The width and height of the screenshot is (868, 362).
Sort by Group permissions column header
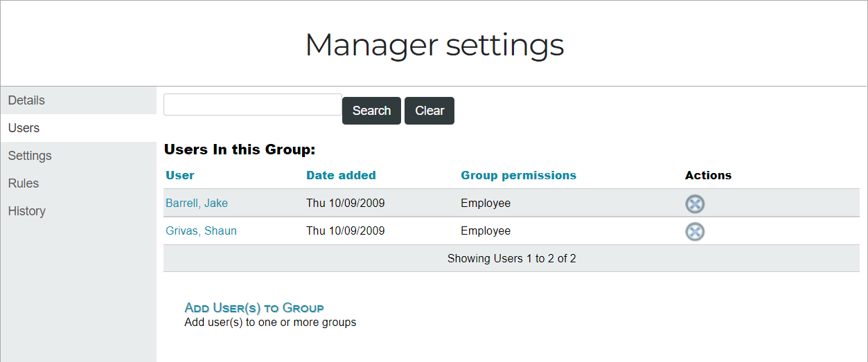[518, 175]
